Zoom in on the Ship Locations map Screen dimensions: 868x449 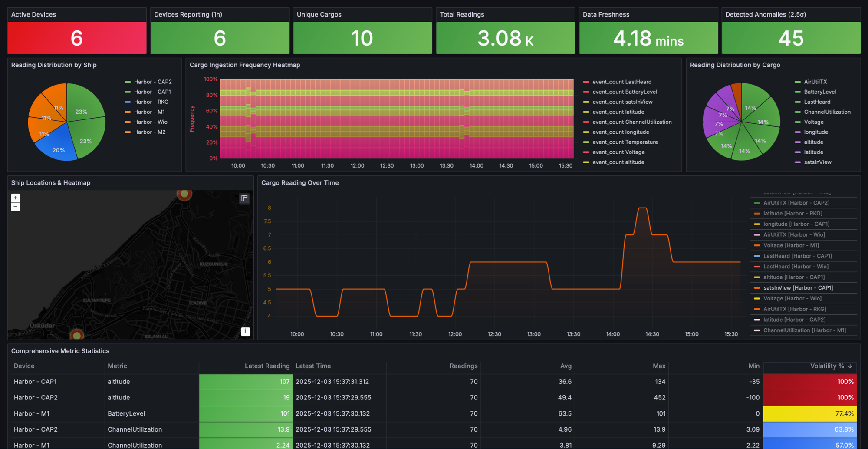coord(16,198)
